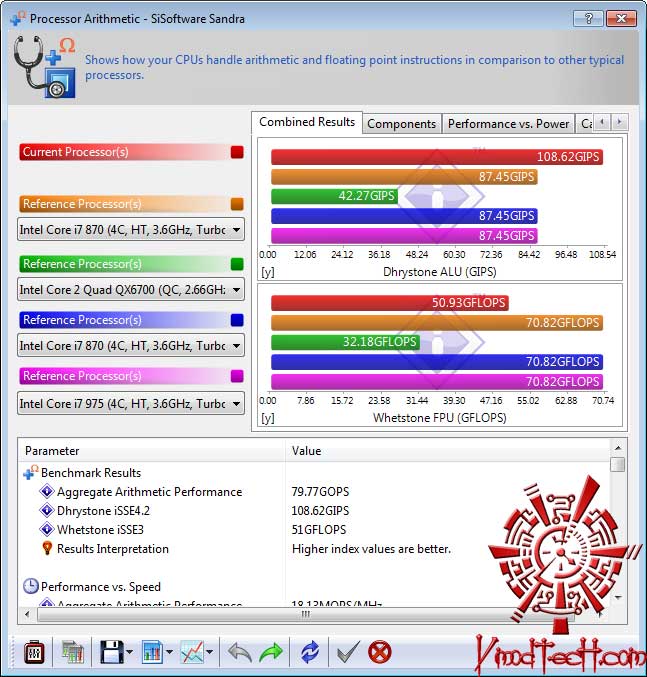Click the green 42.27GIPS bar
Image resolution: width=647 pixels, height=677 pixels.
(x=335, y=196)
